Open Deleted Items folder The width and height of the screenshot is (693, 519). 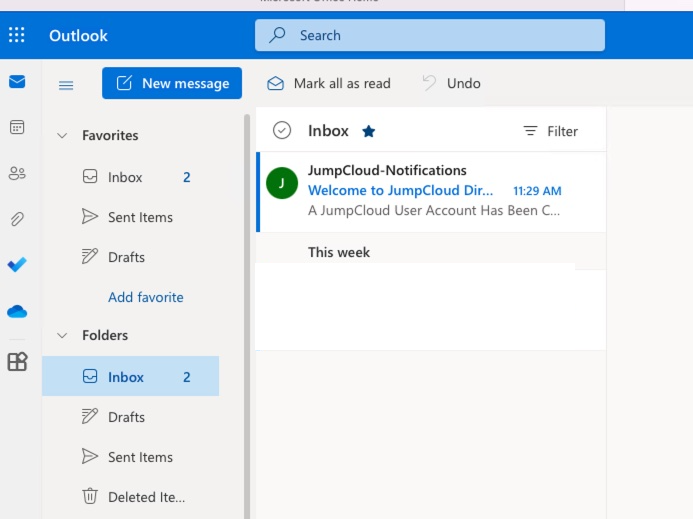pos(131,496)
